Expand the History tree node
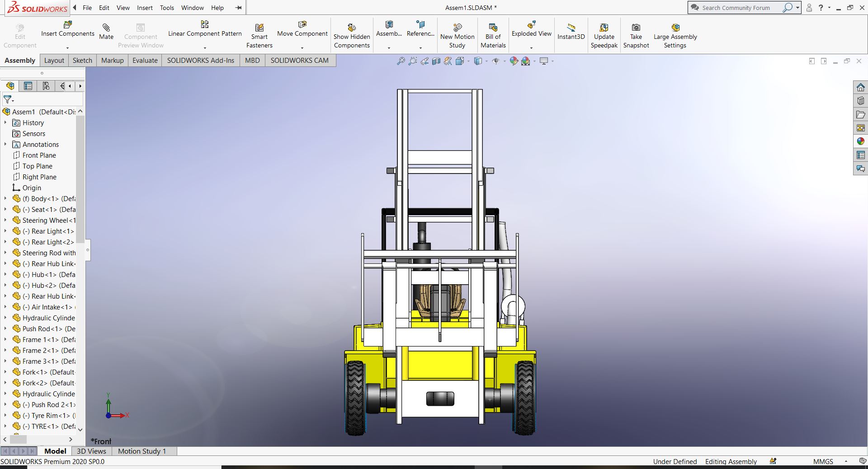The image size is (868, 469). [5, 122]
